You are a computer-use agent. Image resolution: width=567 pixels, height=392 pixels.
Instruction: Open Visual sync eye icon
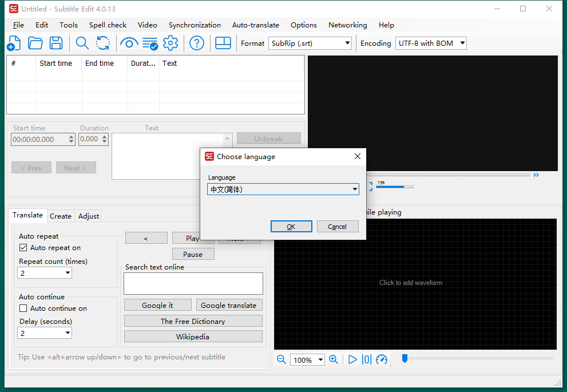click(129, 43)
